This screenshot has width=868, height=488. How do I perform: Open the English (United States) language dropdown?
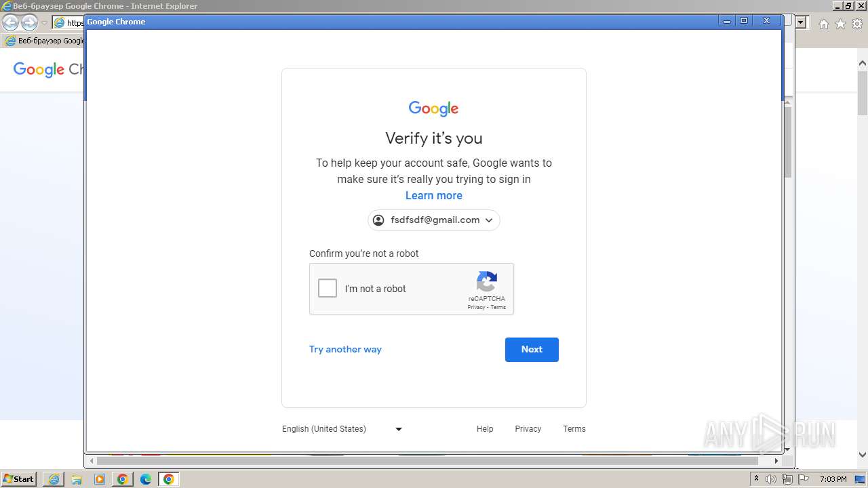click(x=342, y=429)
